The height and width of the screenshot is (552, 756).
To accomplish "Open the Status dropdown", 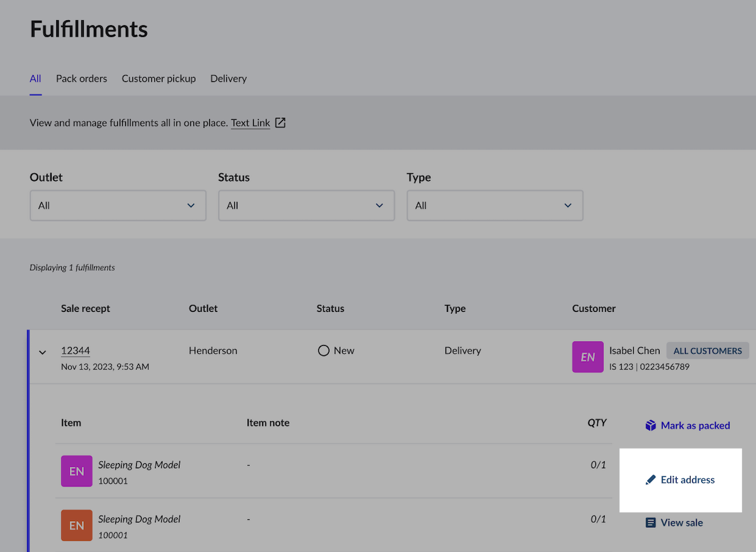I will click(x=306, y=205).
